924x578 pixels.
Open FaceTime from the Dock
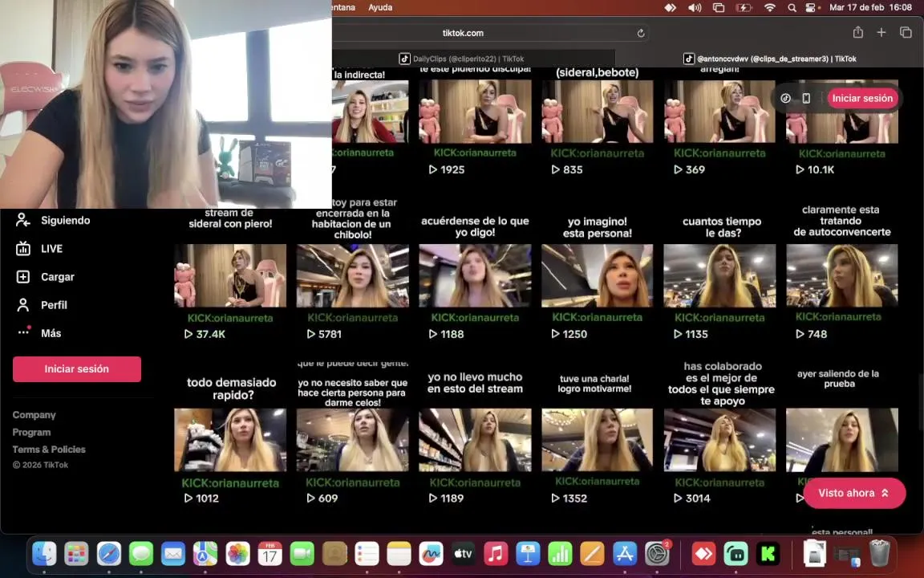(x=302, y=554)
